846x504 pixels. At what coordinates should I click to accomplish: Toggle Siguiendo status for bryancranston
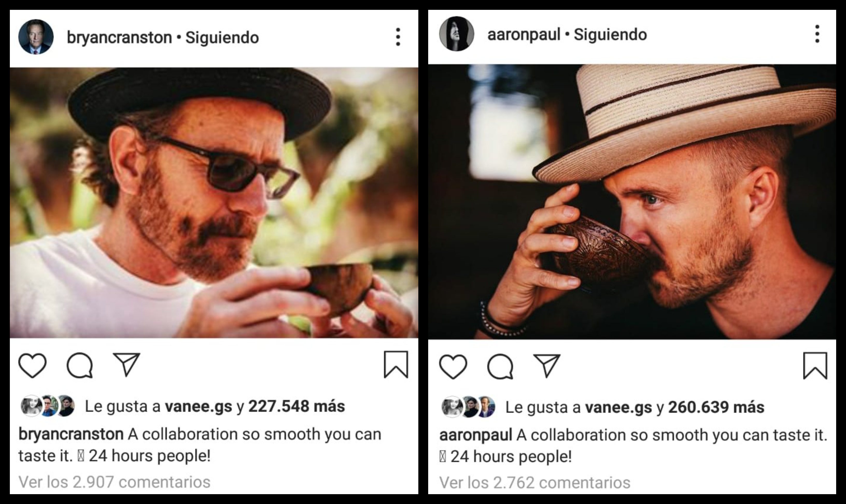222,38
